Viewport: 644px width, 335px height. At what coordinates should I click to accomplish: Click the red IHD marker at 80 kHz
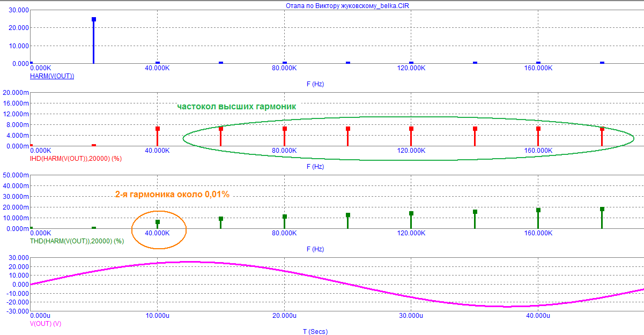point(285,129)
